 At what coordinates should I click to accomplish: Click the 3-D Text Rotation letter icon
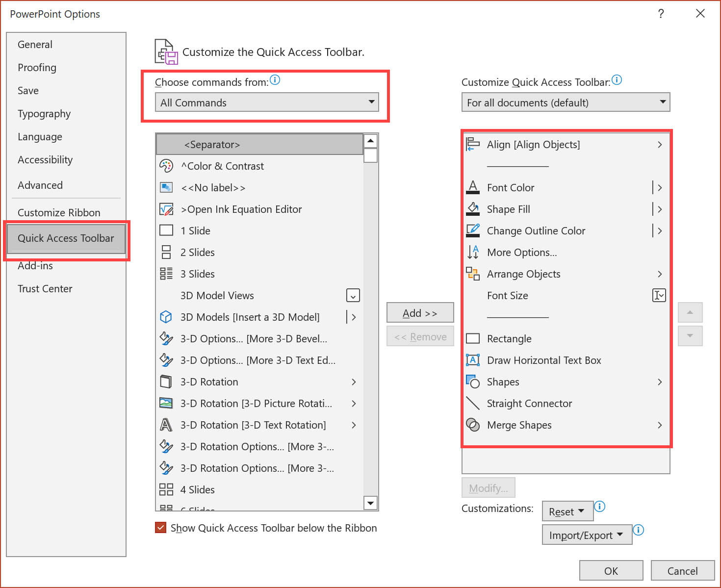coord(166,425)
